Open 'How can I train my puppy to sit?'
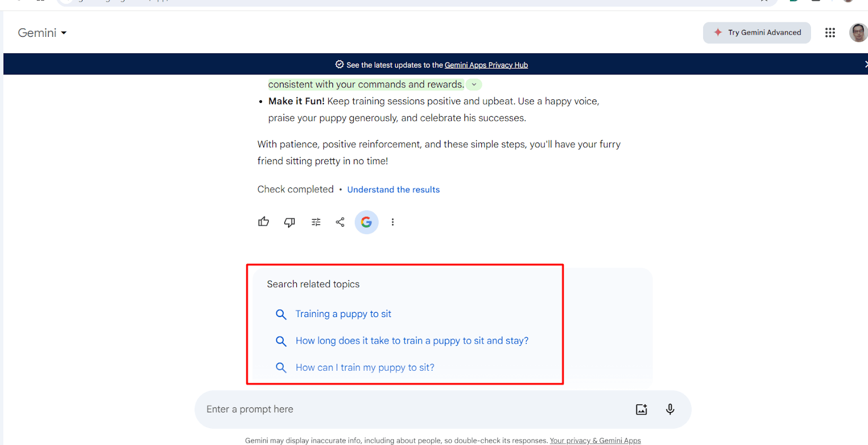Image resolution: width=868 pixels, height=445 pixels. (365, 367)
